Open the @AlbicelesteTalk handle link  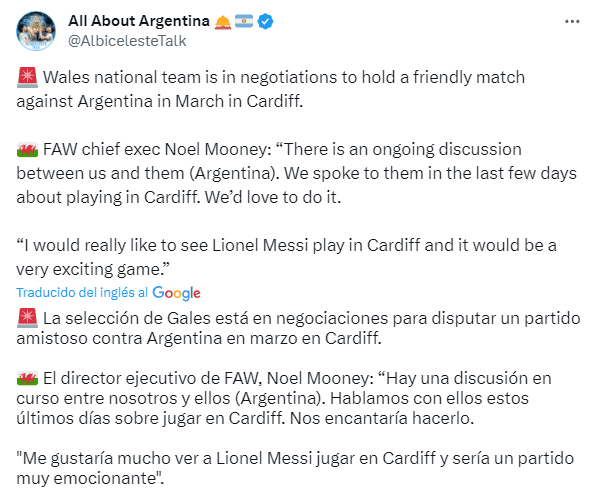127,41
